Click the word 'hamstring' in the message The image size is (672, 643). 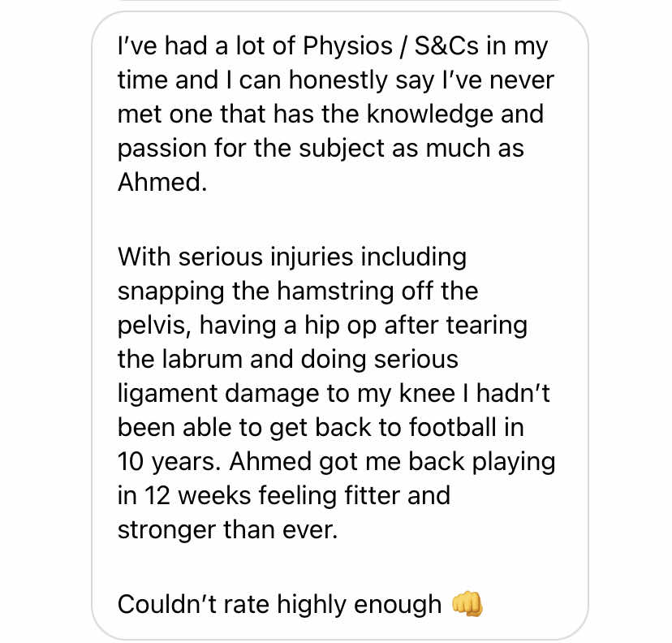pos(335,291)
